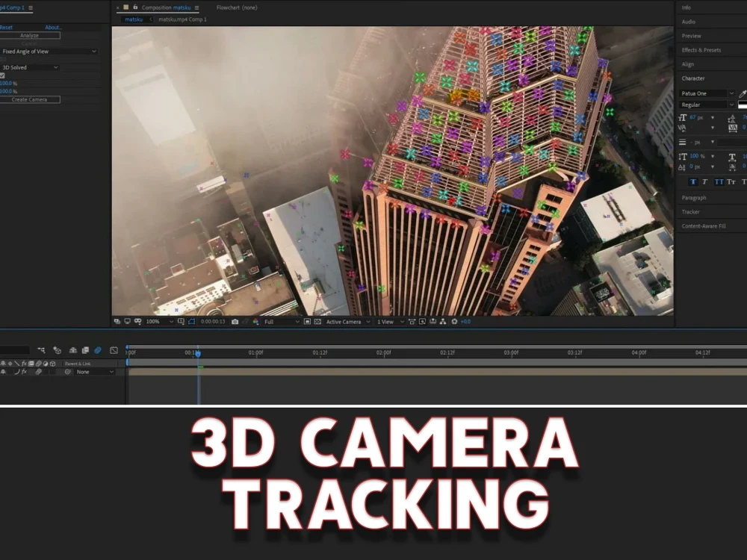747x560 pixels.
Task: Click the Reset link in effect controls
Action: 6,28
